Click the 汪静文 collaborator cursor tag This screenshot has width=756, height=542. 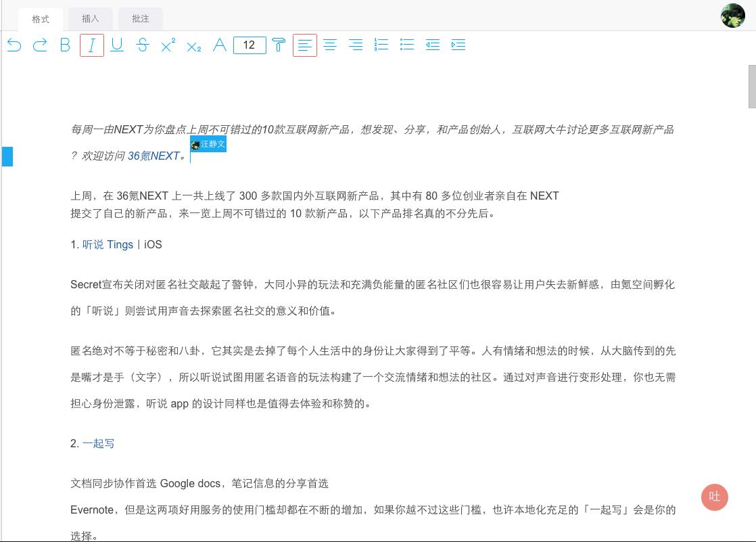208,144
